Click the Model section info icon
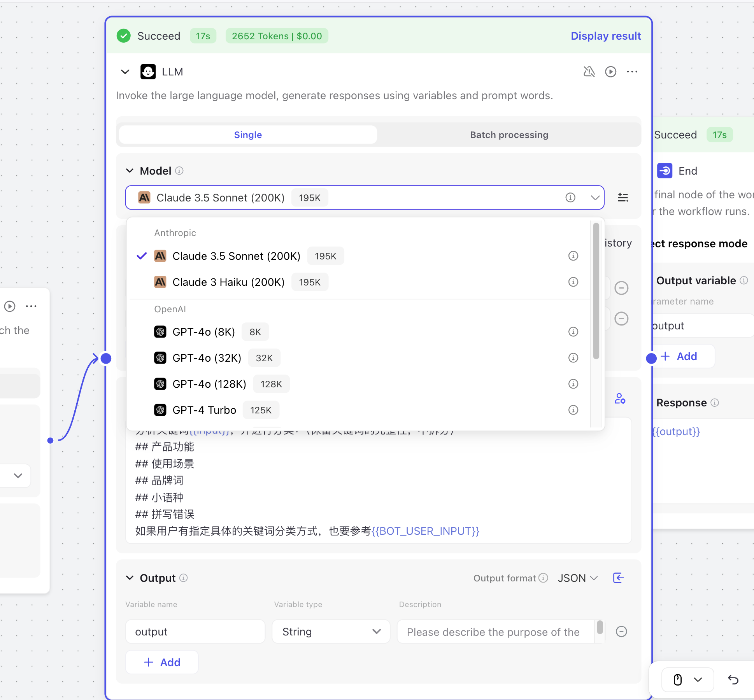Screen dimensions: 754x700 179,171
